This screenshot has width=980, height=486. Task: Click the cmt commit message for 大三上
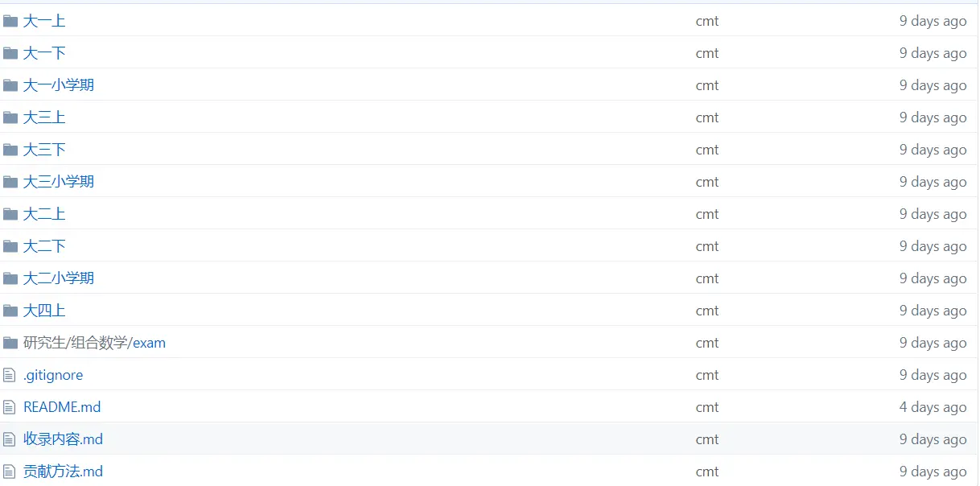(707, 117)
